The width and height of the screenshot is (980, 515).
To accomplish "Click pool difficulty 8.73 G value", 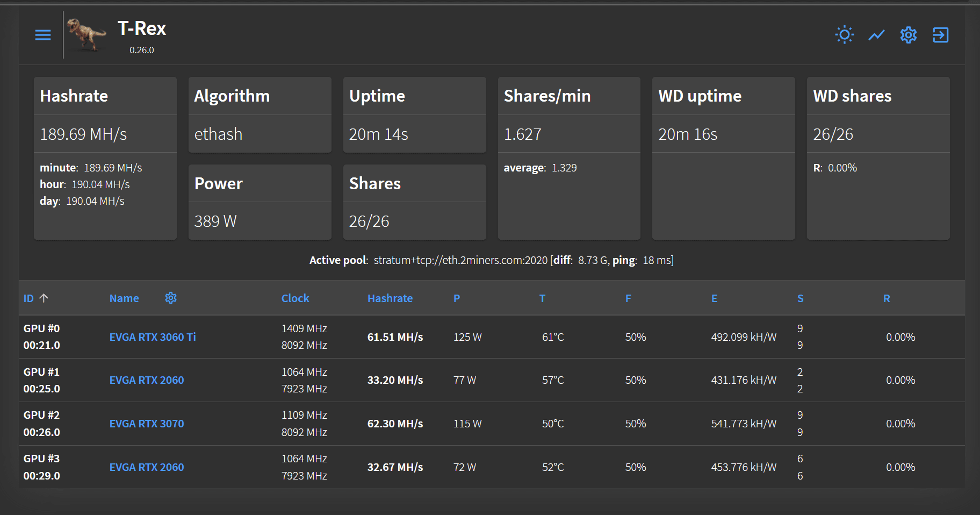I will click(593, 260).
